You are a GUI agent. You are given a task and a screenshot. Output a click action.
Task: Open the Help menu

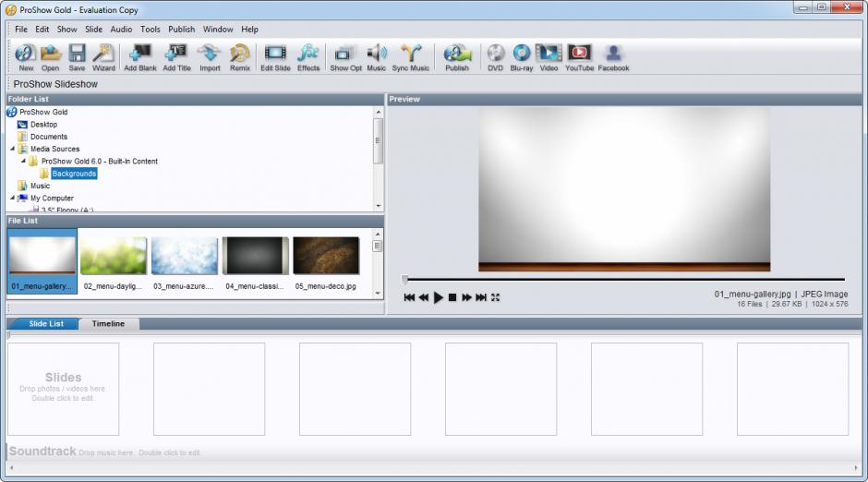[249, 30]
